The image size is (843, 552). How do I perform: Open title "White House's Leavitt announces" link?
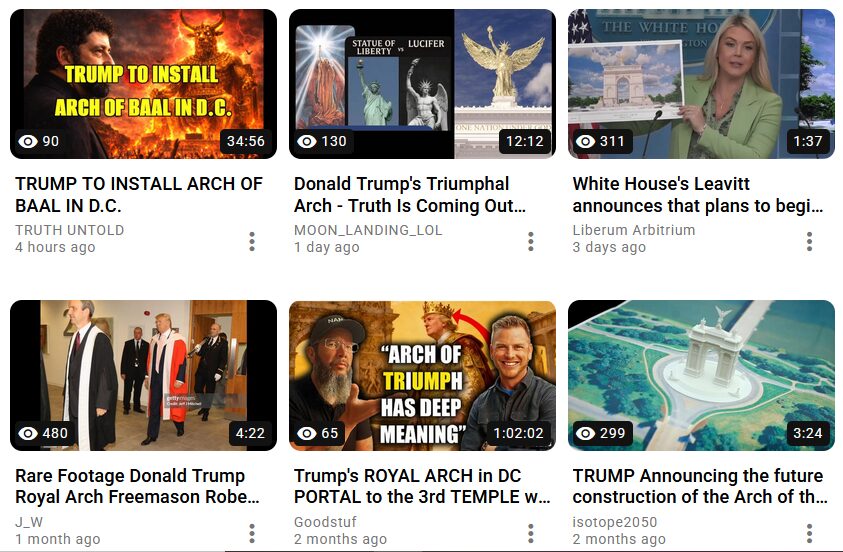pos(698,195)
